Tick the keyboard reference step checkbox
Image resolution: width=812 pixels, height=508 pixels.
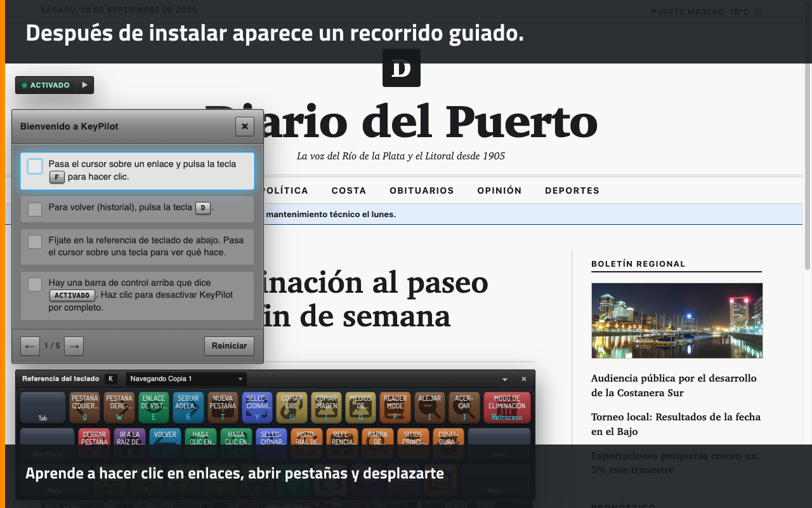click(35, 242)
